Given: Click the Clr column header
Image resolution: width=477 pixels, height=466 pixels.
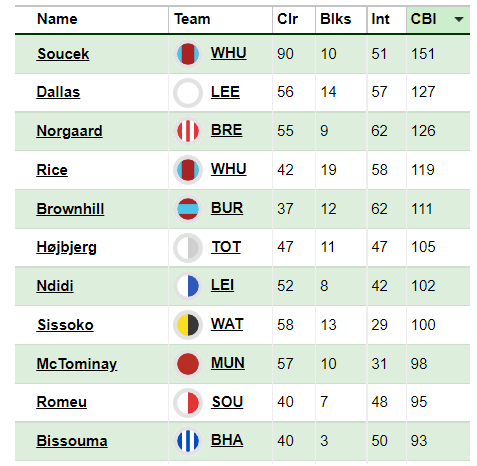Looking at the screenshot, I should click(287, 19).
